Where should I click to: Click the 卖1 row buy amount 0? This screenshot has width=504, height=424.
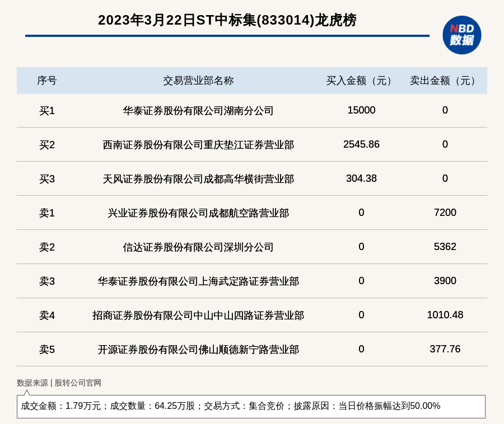361,212
